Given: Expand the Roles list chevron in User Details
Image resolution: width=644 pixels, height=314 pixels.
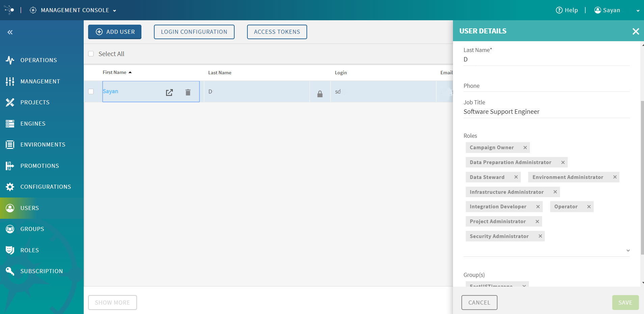Looking at the screenshot, I should click(628, 250).
